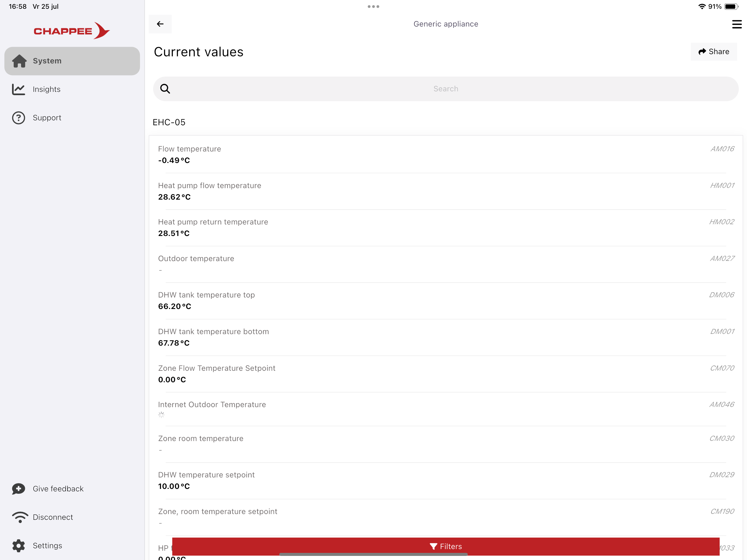Open the hamburger menu icon
Image resolution: width=747 pixels, height=560 pixels.
click(x=737, y=24)
